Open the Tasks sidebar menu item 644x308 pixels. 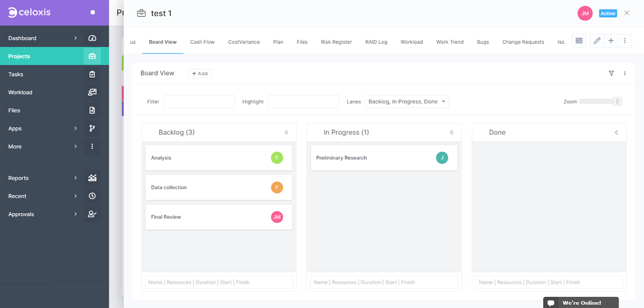[x=54, y=75]
